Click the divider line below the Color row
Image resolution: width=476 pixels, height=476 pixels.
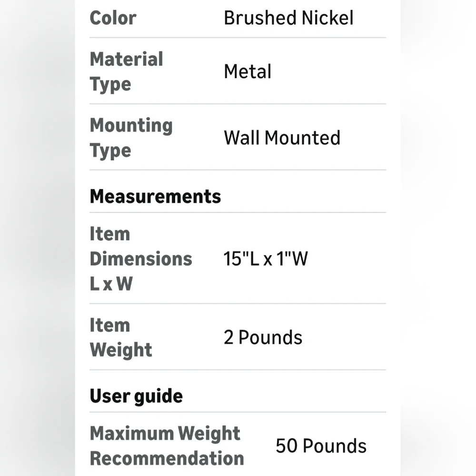(238, 38)
